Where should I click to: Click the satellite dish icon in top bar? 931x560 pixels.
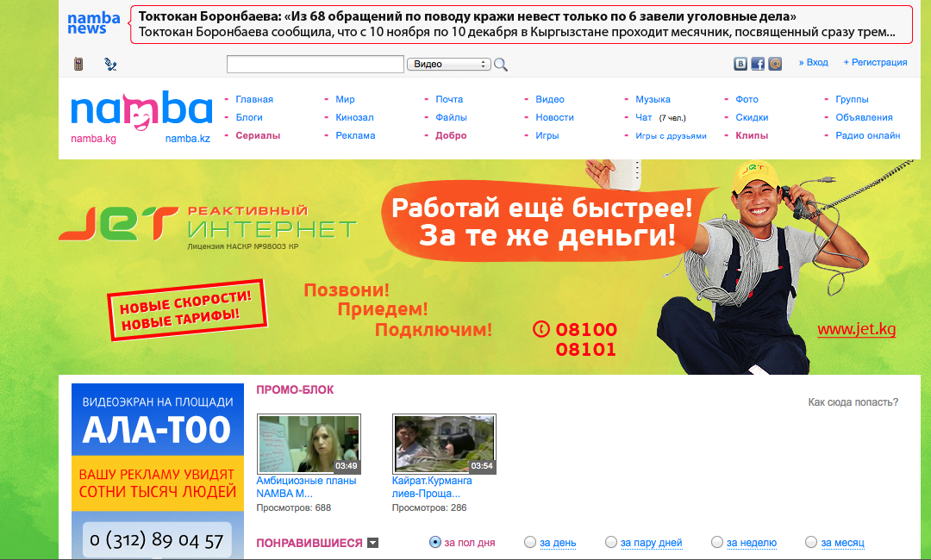110,64
